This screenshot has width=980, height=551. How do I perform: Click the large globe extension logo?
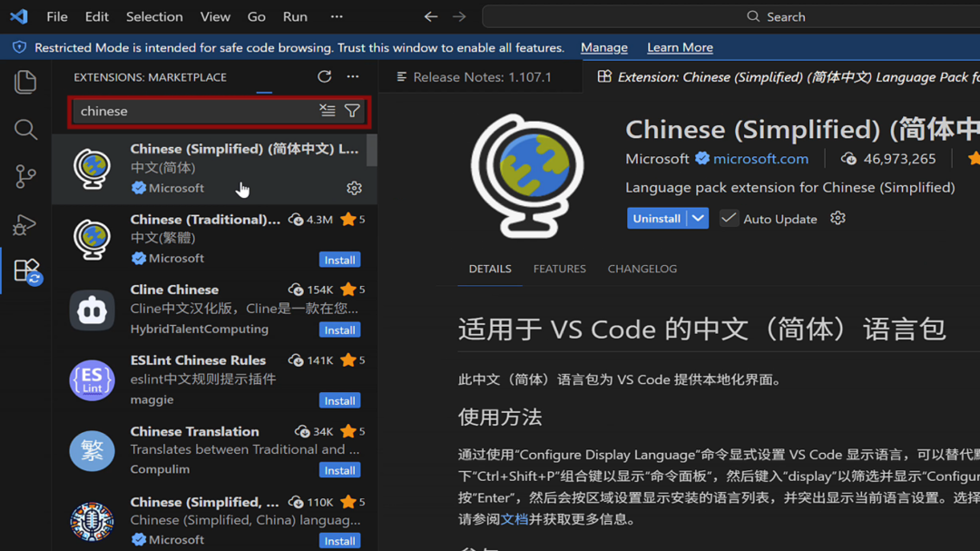tap(527, 176)
